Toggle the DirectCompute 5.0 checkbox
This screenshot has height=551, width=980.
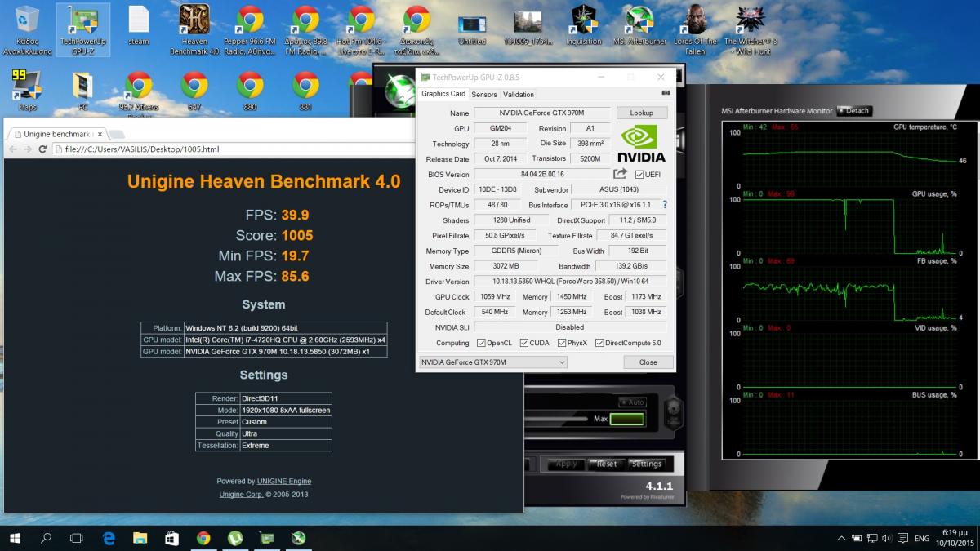click(x=599, y=343)
